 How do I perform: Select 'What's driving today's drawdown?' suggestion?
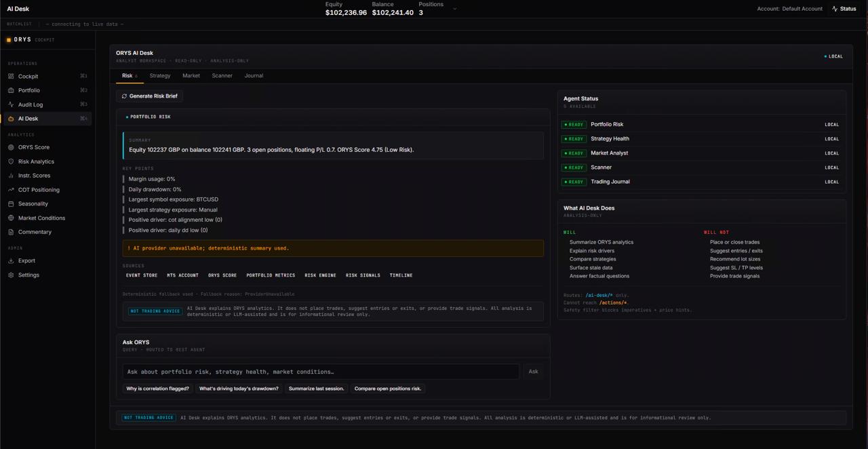[x=239, y=389]
